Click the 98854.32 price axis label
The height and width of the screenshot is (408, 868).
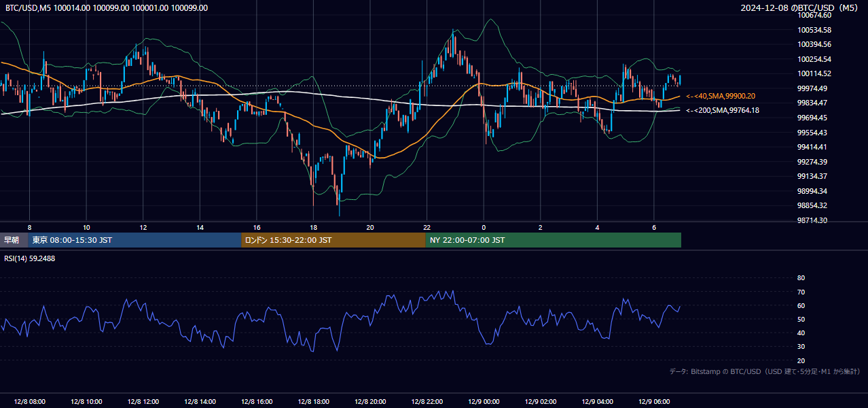(x=812, y=205)
